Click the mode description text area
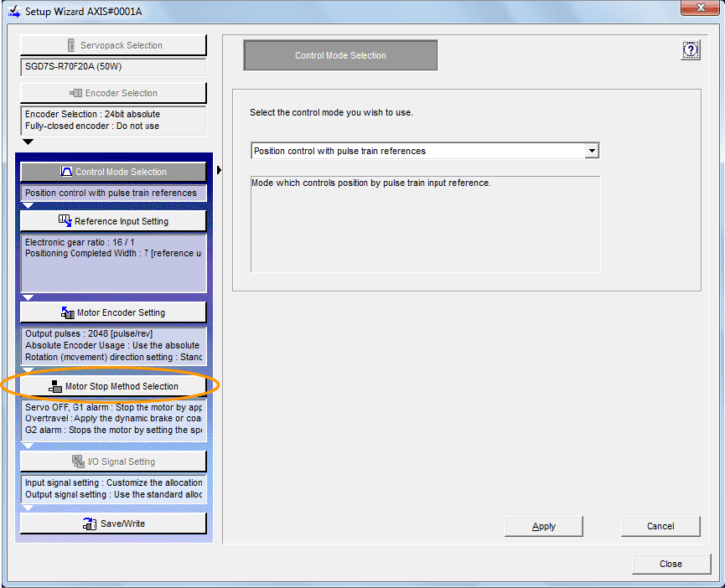 tap(426, 224)
